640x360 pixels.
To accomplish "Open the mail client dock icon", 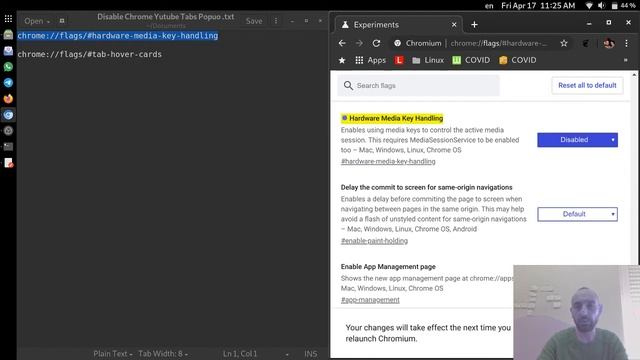I will pos(8,51).
